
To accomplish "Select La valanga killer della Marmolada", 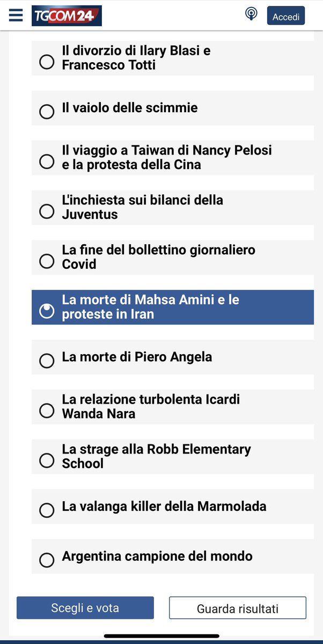I will pyautogui.click(x=47, y=510).
